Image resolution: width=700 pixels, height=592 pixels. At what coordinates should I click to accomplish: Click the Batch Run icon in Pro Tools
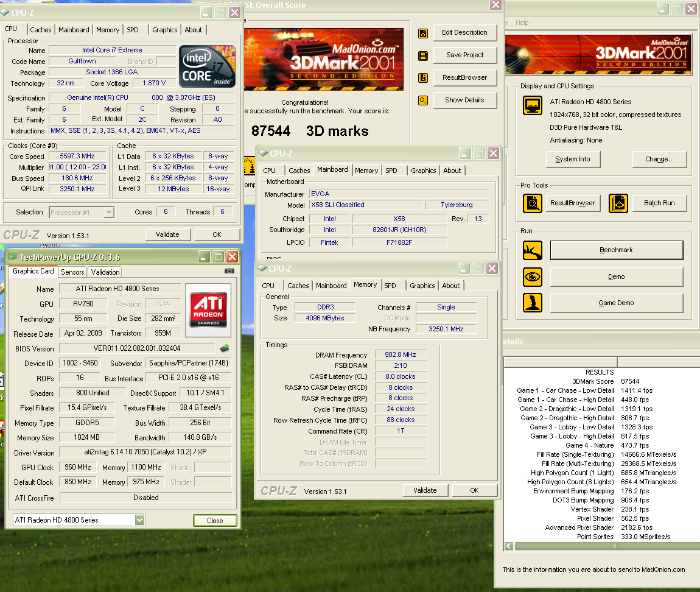618,203
